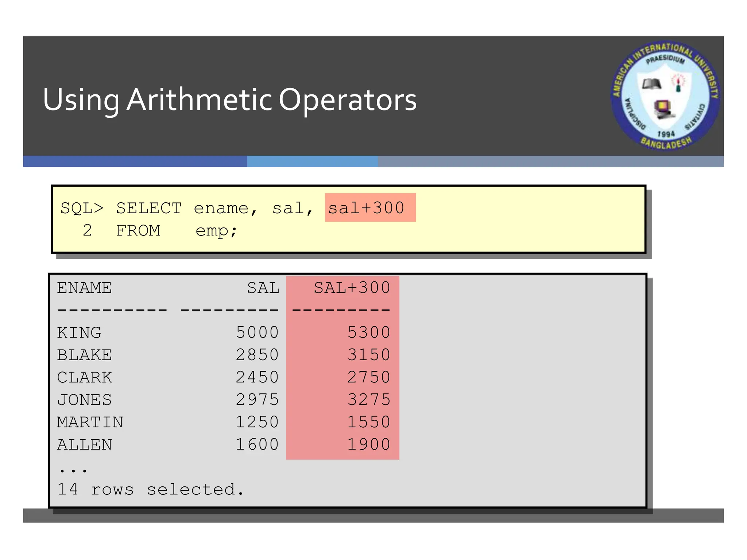This screenshot has width=747, height=560.
Task: Click the 'SELECT' keyword in the query
Action: pyautogui.click(x=149, y=208)
